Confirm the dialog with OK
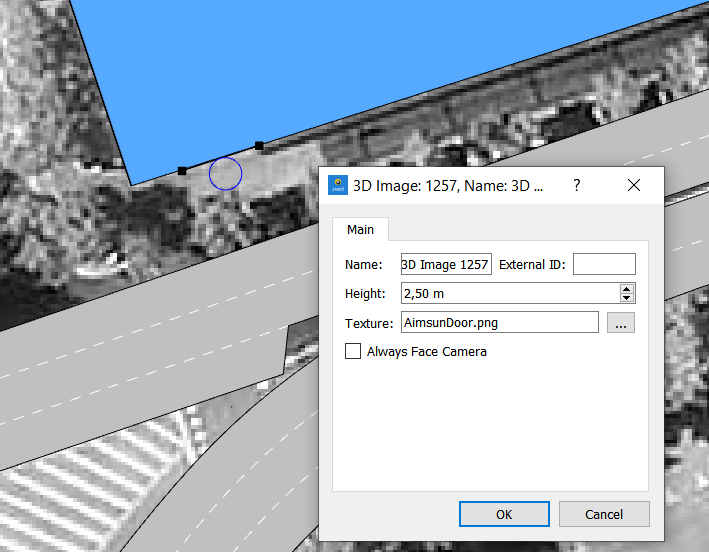 coord(504,514)
